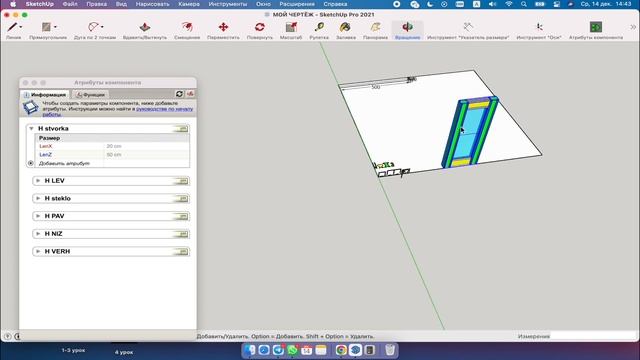Screen dimensions: 640x360
Task: Select the Line (Линия) tool
Action: 12,27
